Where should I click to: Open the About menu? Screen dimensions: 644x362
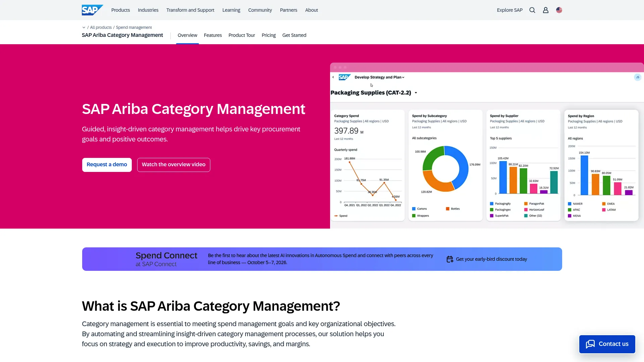click(x=311, y=10)
